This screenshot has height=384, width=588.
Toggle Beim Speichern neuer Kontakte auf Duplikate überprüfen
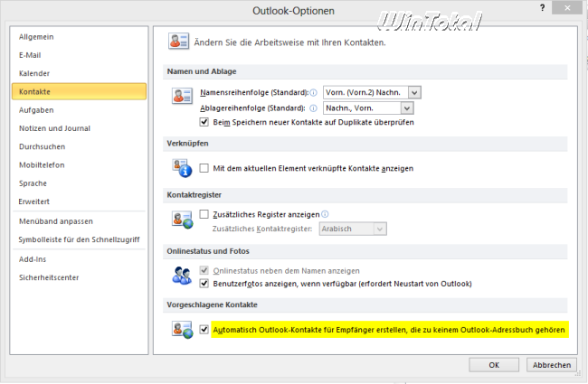coord(204,122)
